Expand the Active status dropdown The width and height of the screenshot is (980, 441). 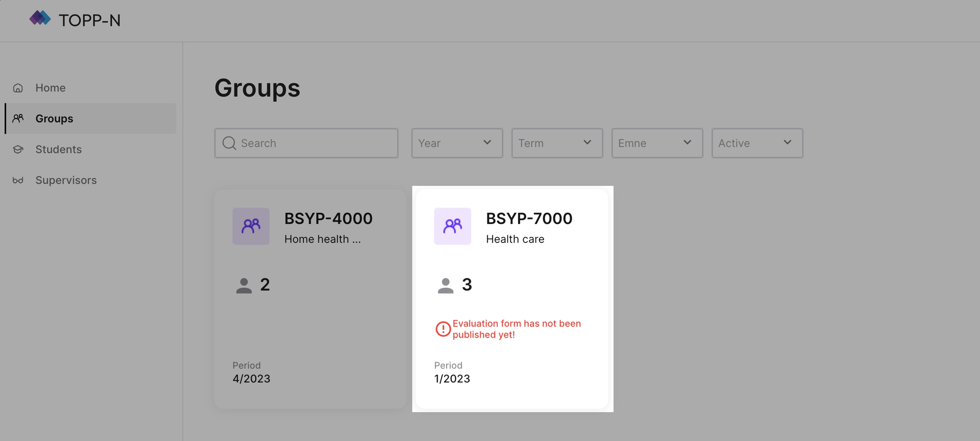click(757, 143)
